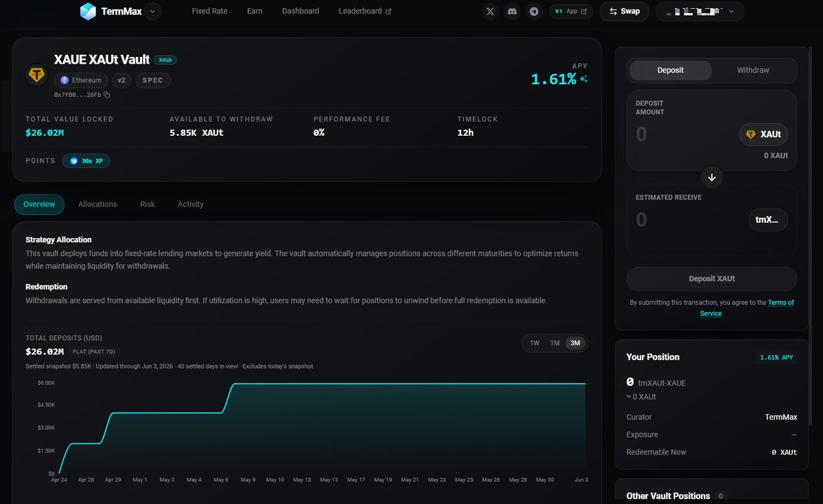This screenshot has width=823, height=504.
Task: Click the Deposit XAUt button
Action: (712, 279)
